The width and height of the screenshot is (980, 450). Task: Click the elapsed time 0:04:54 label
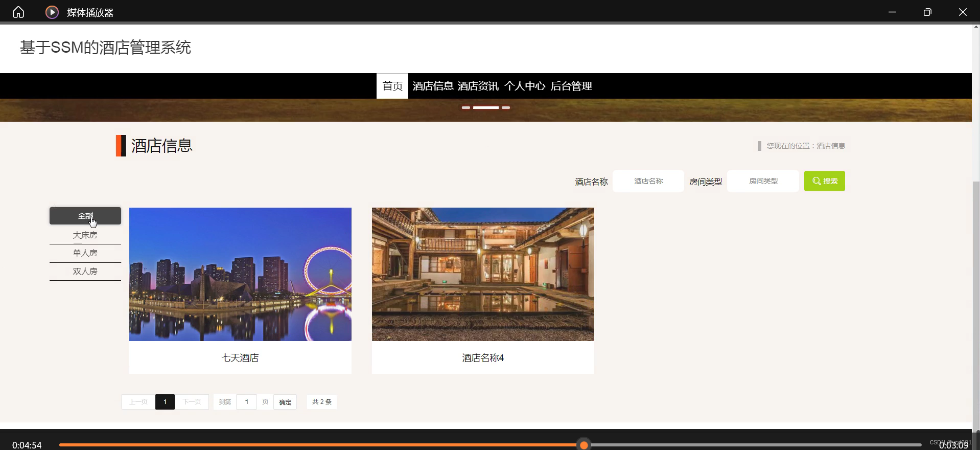(27, 445)
